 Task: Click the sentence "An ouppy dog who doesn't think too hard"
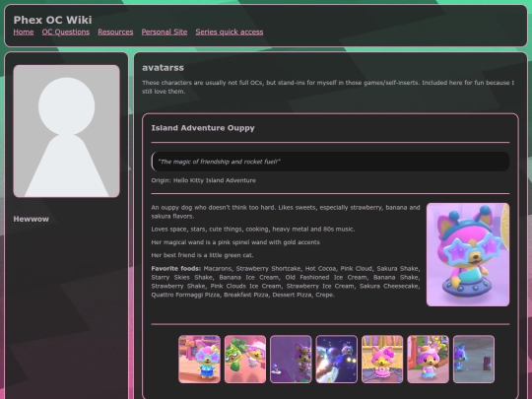286,212
